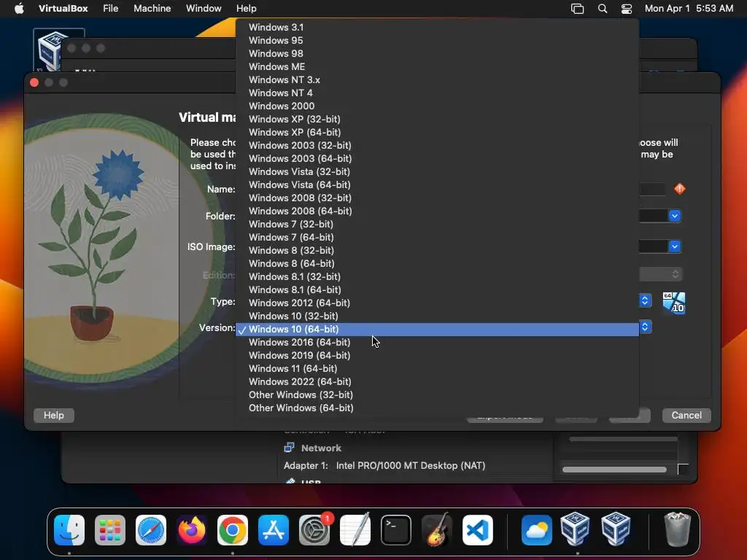This screenshot has width=747, height=560.
Task: Launch Google Chrome from the Dock
Action: [x=233, y=530]
